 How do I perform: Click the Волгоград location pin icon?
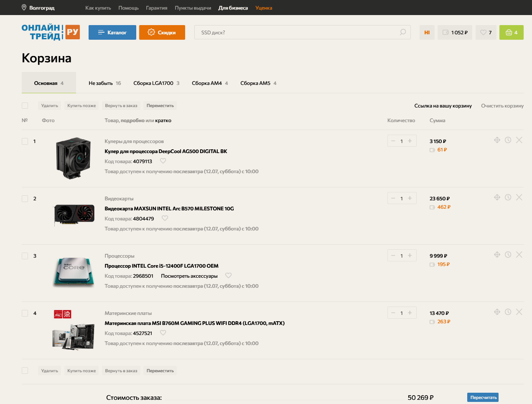(x=24, y=8)
